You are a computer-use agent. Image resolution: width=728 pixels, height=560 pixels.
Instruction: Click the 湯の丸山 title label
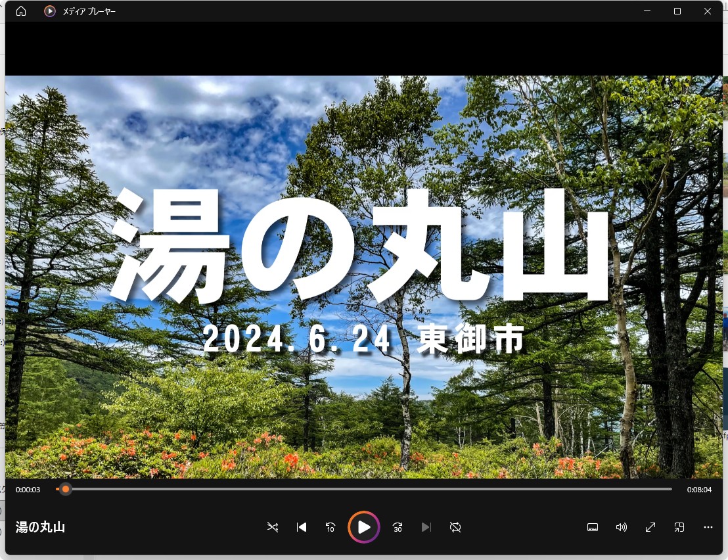tap(39, 526)
